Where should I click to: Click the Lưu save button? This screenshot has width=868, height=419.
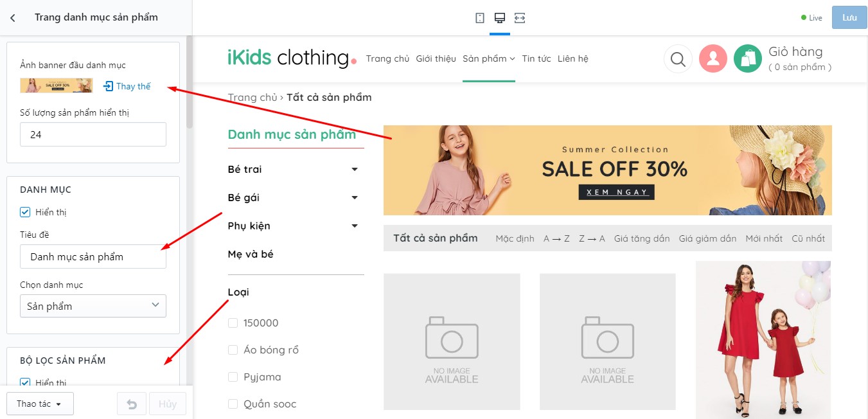pos(849,18)
